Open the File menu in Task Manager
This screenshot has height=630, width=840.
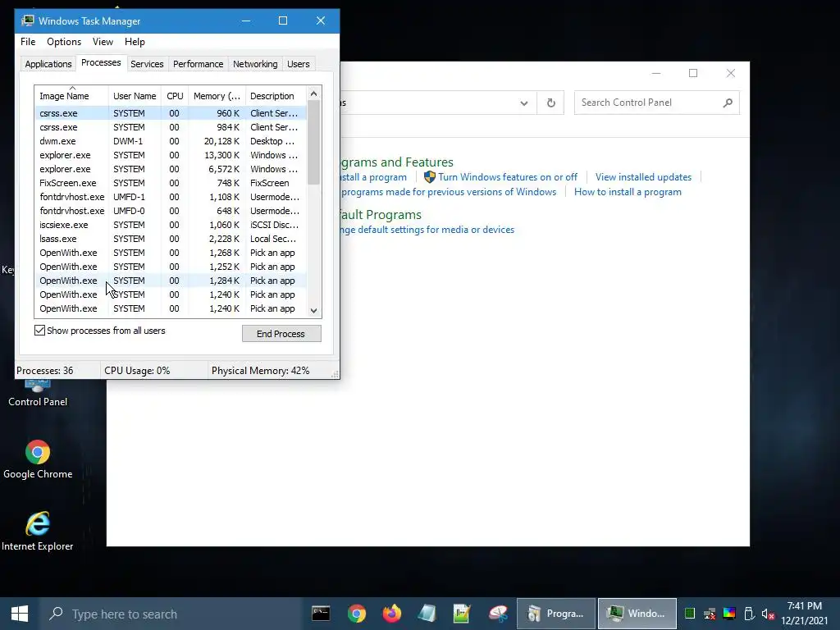28,42
